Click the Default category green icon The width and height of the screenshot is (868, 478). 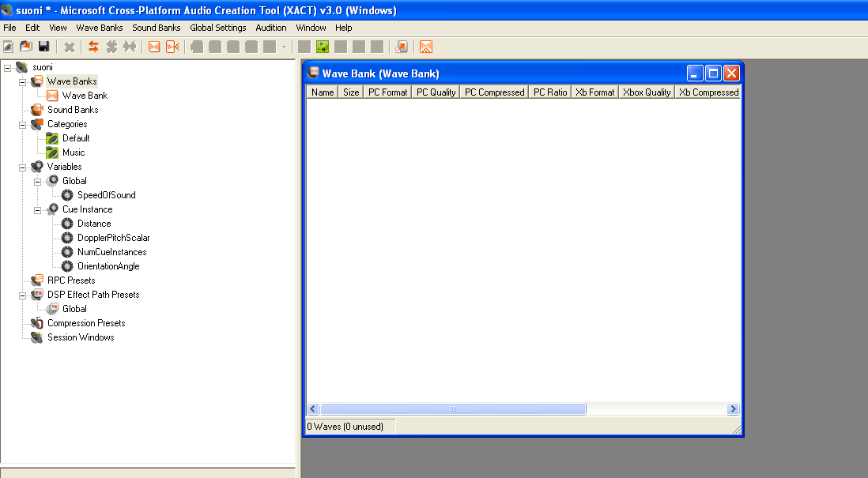[52, 138]
